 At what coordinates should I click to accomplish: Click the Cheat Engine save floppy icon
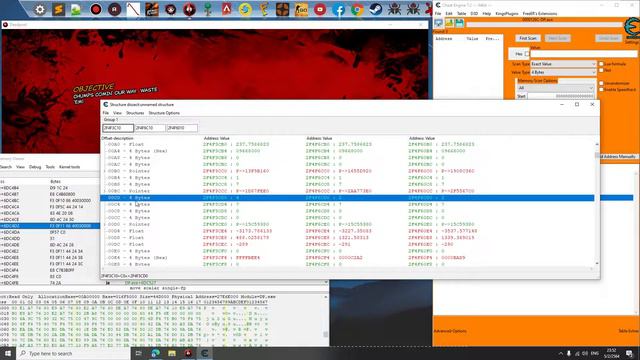459,23
